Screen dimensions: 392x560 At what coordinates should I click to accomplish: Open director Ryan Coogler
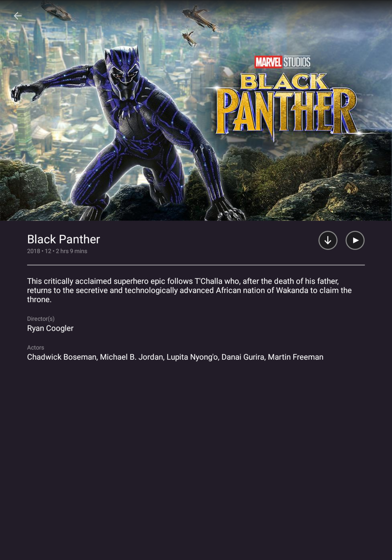click(50, 328)
